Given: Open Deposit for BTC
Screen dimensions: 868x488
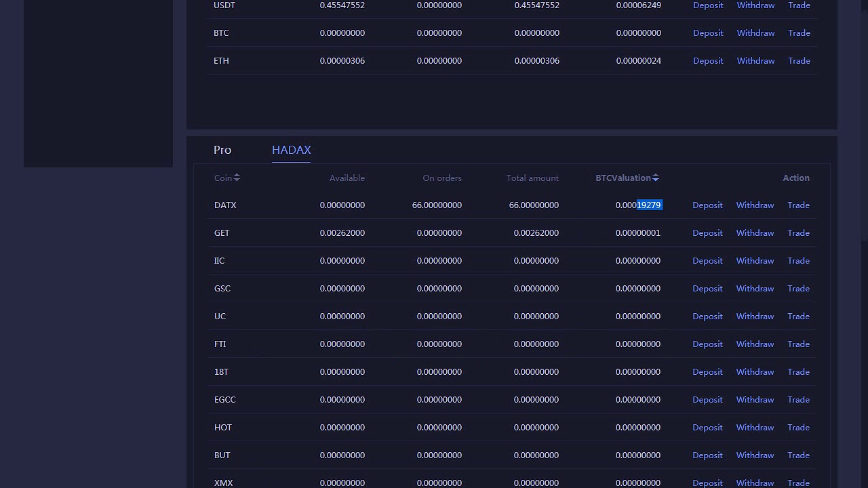Looking at the screenshot, I should pos(708,33).
